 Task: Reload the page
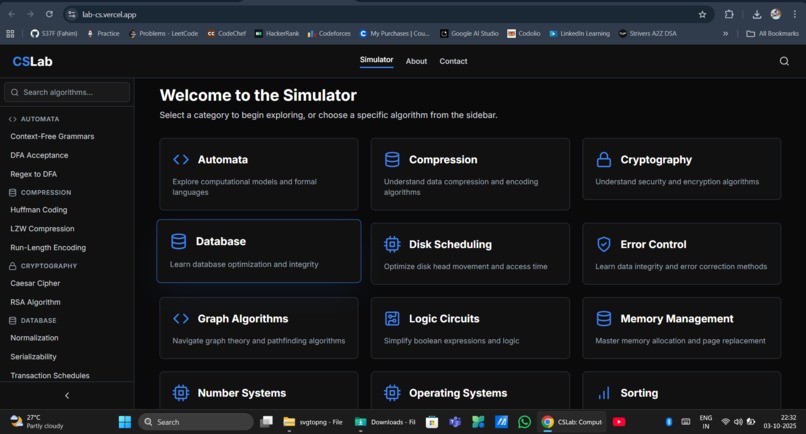(x=49, y=14)
